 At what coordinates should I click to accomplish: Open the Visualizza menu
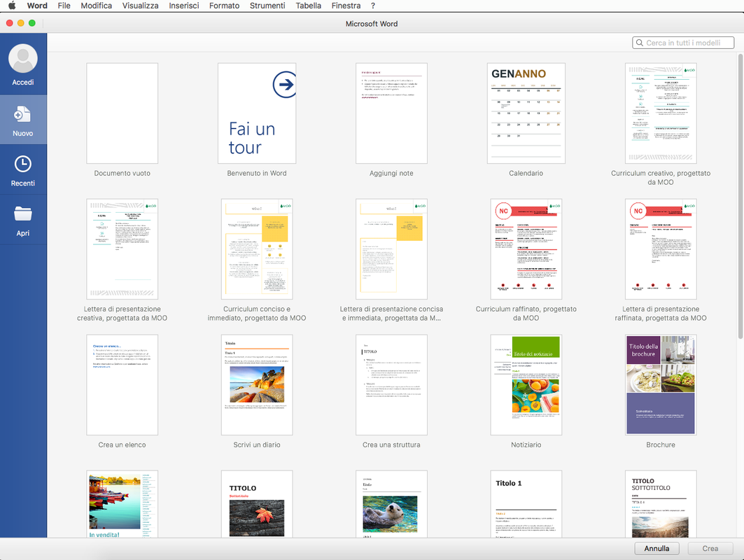click(141, 6)
